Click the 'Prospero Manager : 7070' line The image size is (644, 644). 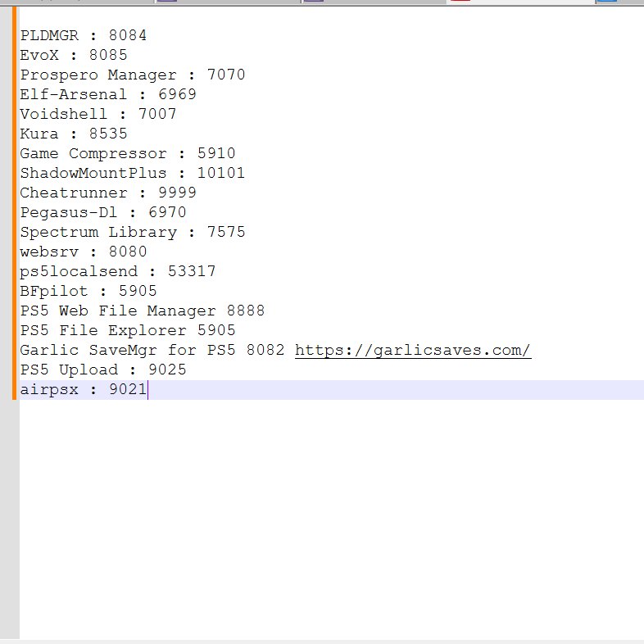click(133, 75)
